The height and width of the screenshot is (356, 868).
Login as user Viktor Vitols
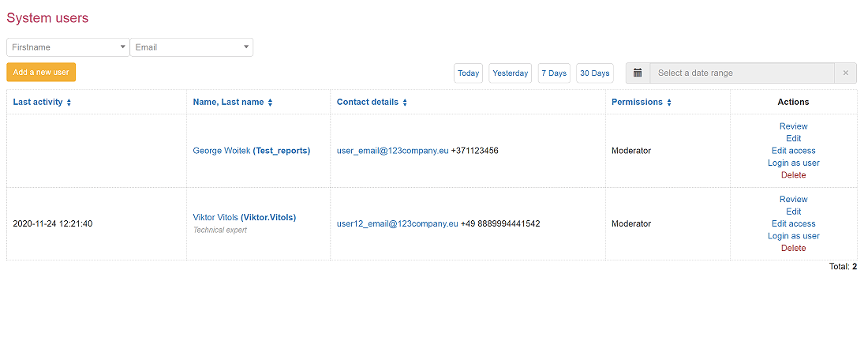click(793, 236)
